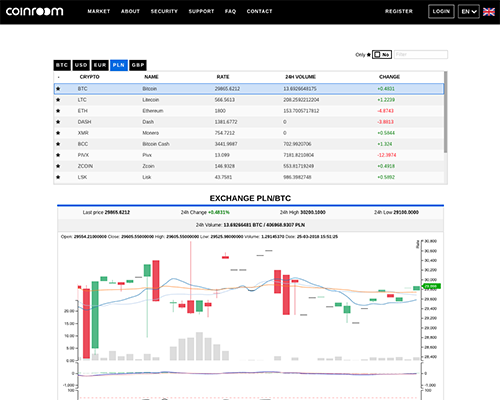Switch to the BTC currency tab
Screen dimensions: 500x400
pos(62,65)
